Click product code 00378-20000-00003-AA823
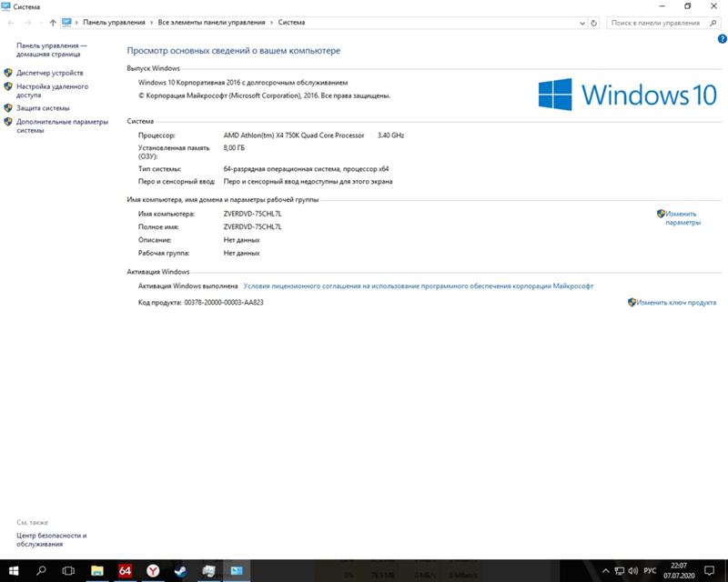Screen dimensions: 728x582 coord(224,302)
